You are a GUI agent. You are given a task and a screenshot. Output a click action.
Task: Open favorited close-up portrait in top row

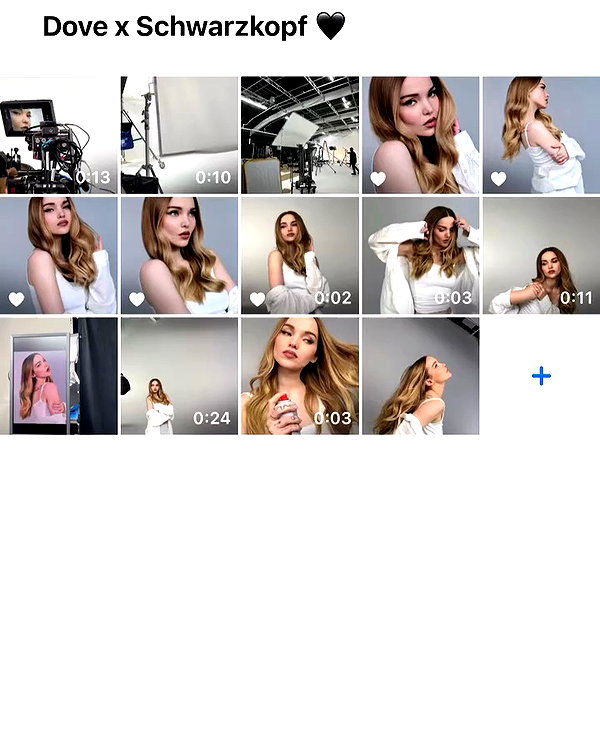point(420,135)
